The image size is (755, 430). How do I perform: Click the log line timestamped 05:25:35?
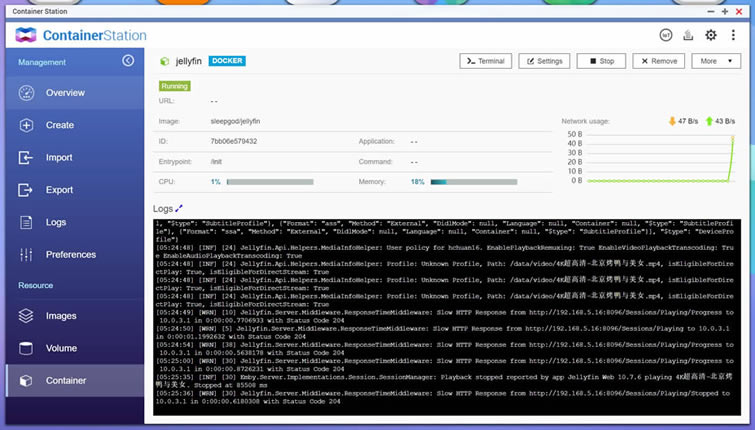pos(444,381)
